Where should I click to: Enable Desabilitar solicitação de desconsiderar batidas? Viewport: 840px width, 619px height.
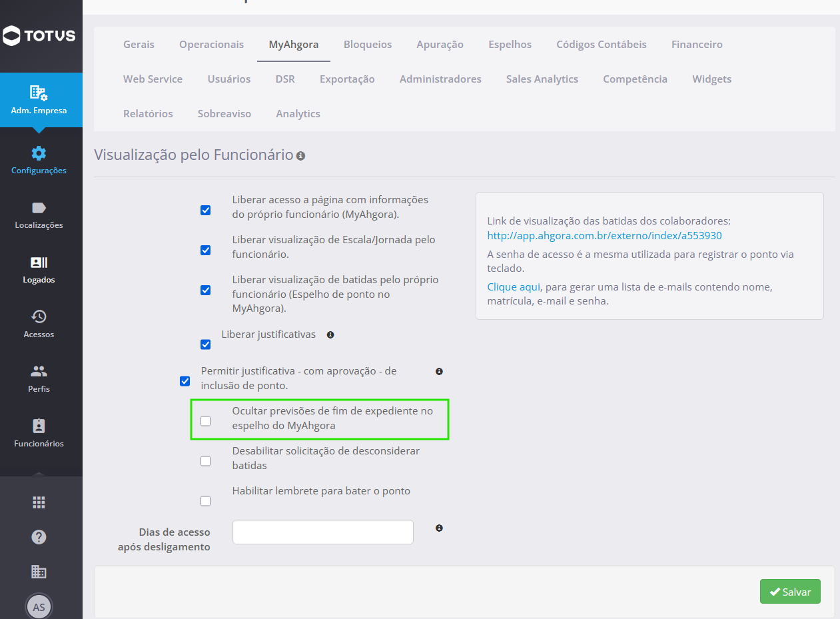206,461
